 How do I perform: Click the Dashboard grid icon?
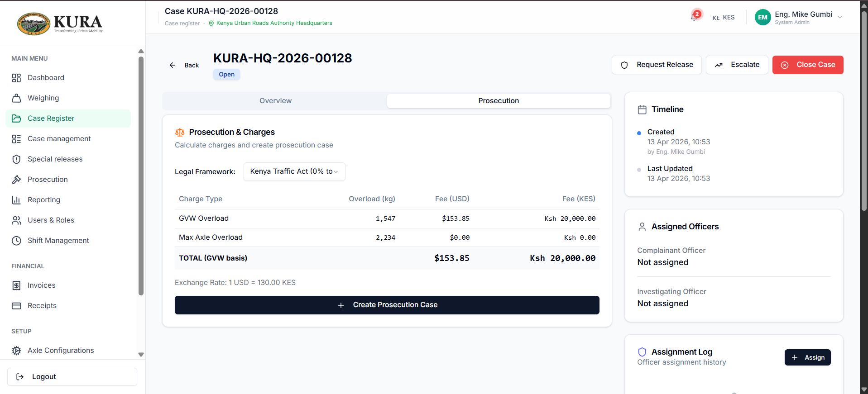pos(16,78)
